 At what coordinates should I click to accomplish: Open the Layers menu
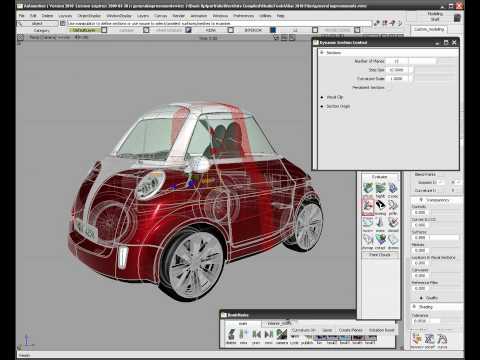coord(143,16)
